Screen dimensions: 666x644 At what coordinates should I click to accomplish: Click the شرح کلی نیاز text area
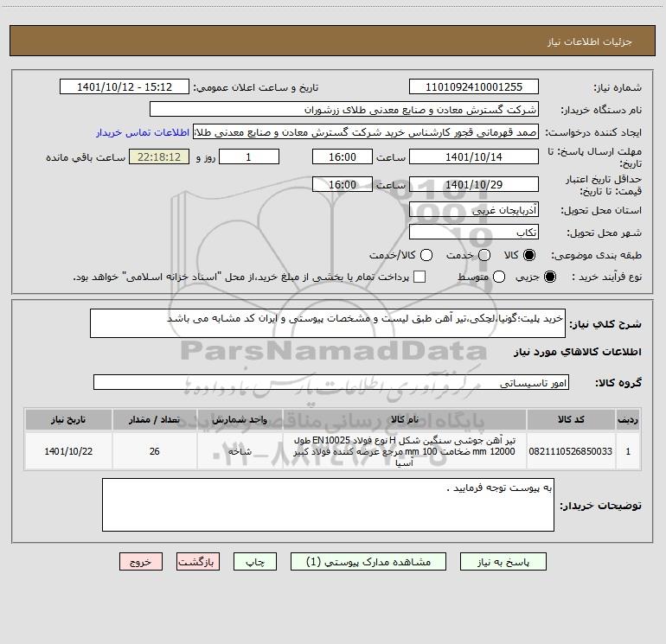(x=328, y=323)
